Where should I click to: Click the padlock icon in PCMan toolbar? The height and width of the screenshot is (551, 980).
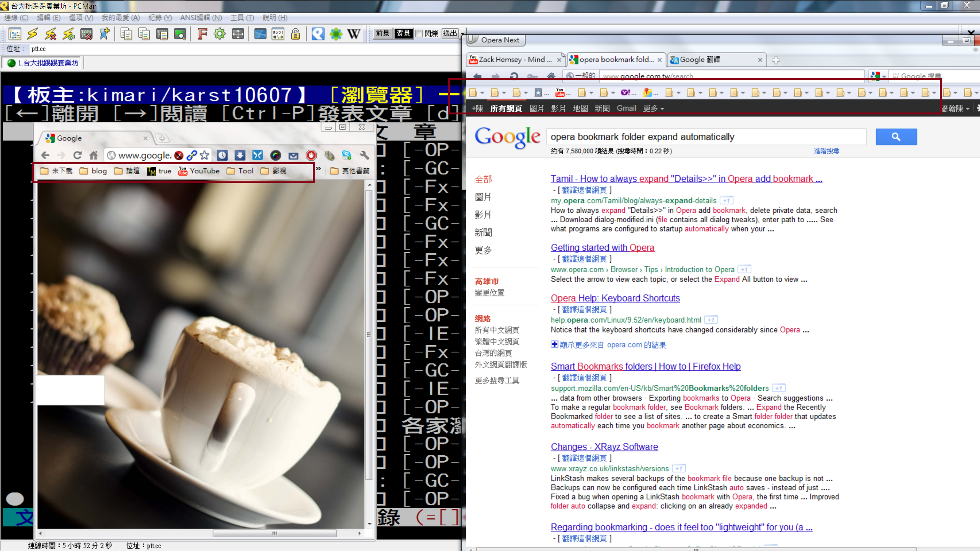[x=296, y=34]
